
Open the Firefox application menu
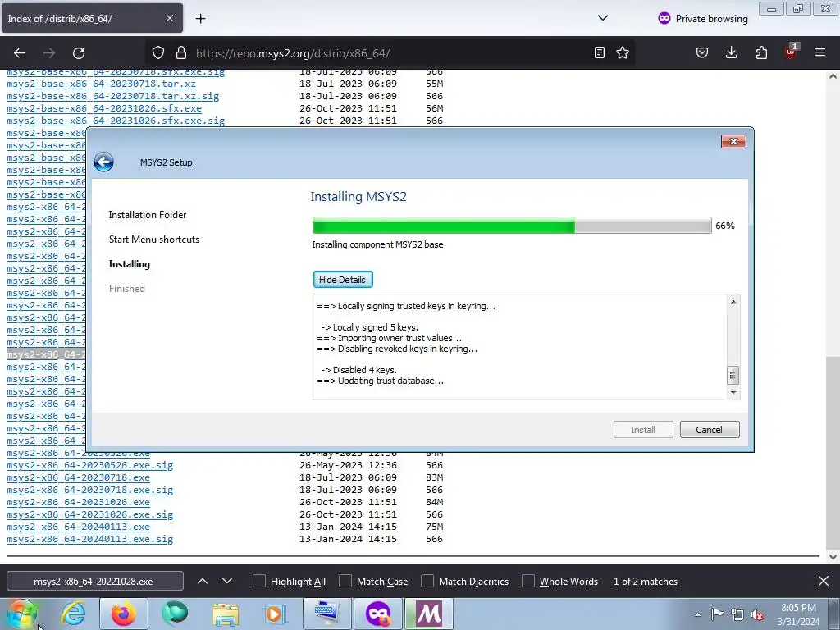[x=820, y=52]
